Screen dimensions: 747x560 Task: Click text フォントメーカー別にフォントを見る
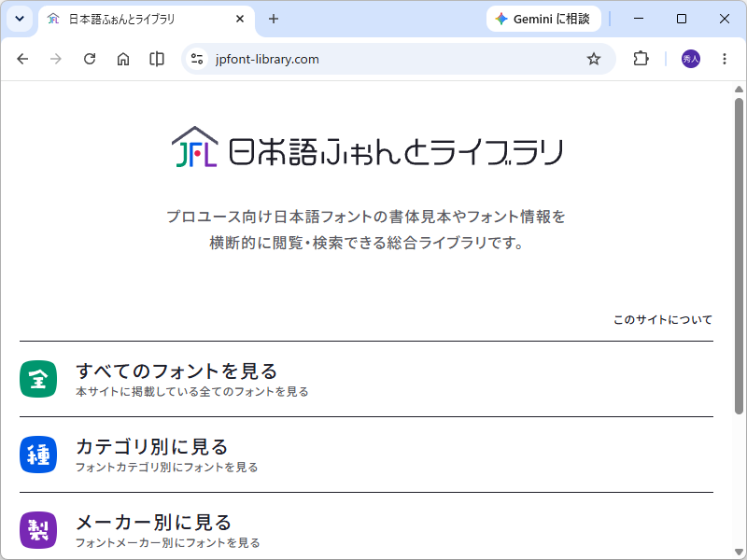168,543
